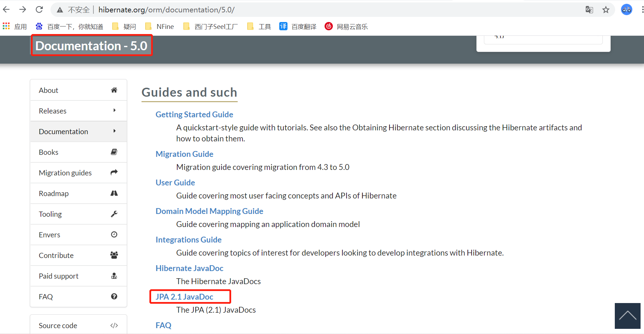Click the back-to-top arrow button
The width and height of the screenshot is (644, 334).
tap(628, 316)
